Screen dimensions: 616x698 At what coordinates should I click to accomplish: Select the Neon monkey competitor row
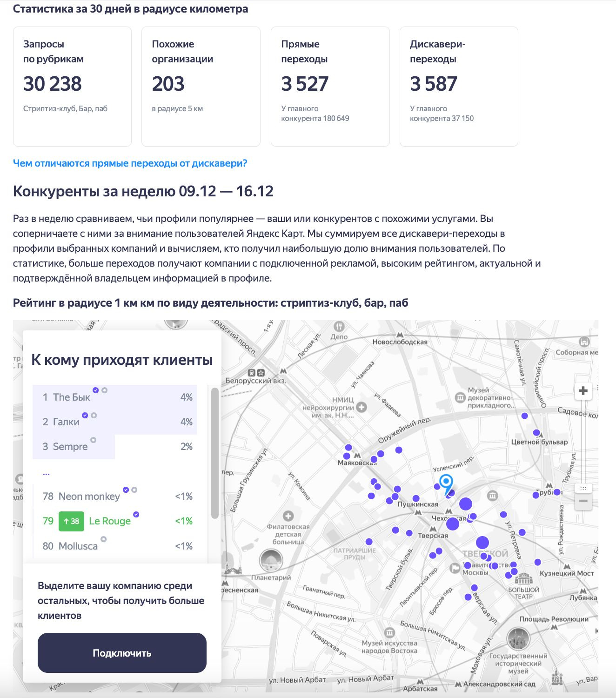(x=115, y=496)
